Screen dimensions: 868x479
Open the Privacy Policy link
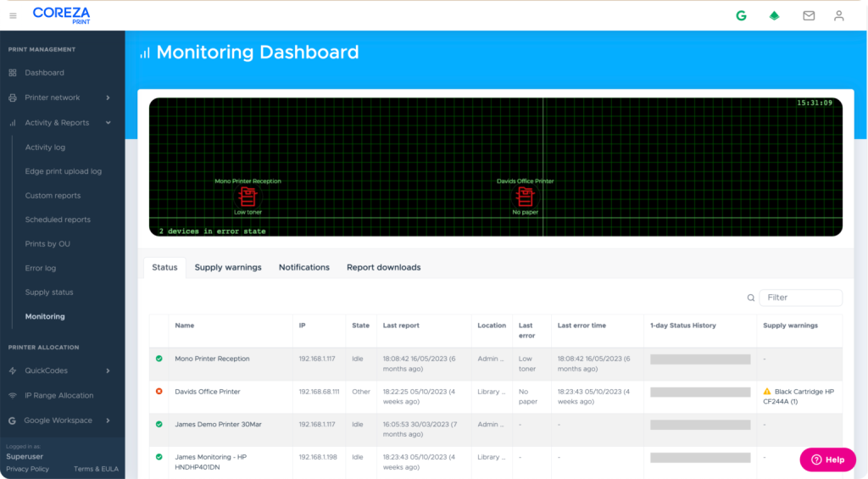[27, 469]
